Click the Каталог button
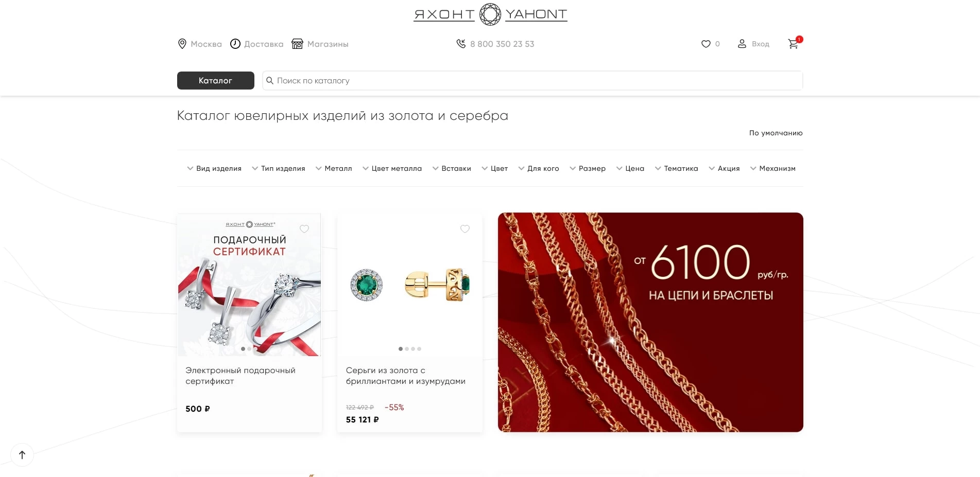This screenshot has width=980, height=477. (216, 80)
